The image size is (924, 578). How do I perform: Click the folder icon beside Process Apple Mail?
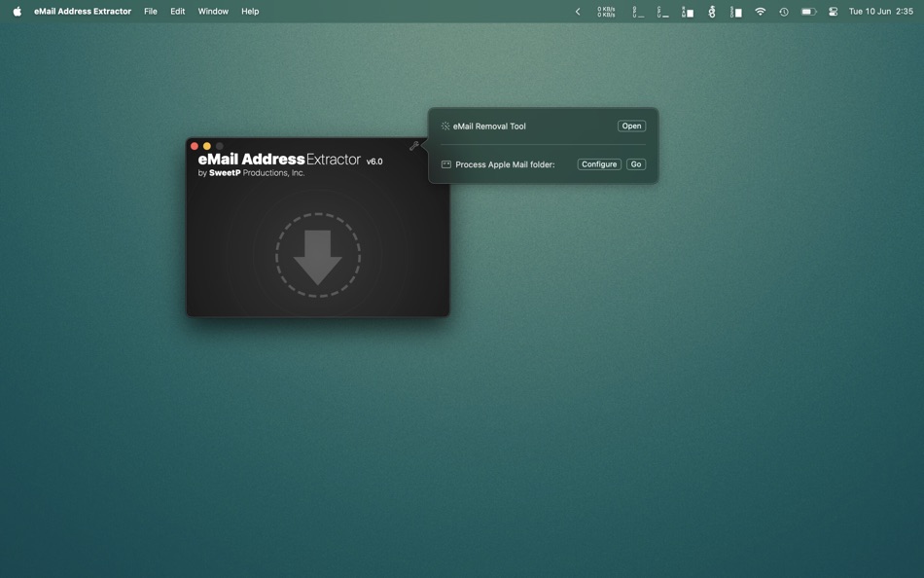(x=446, y=164)
